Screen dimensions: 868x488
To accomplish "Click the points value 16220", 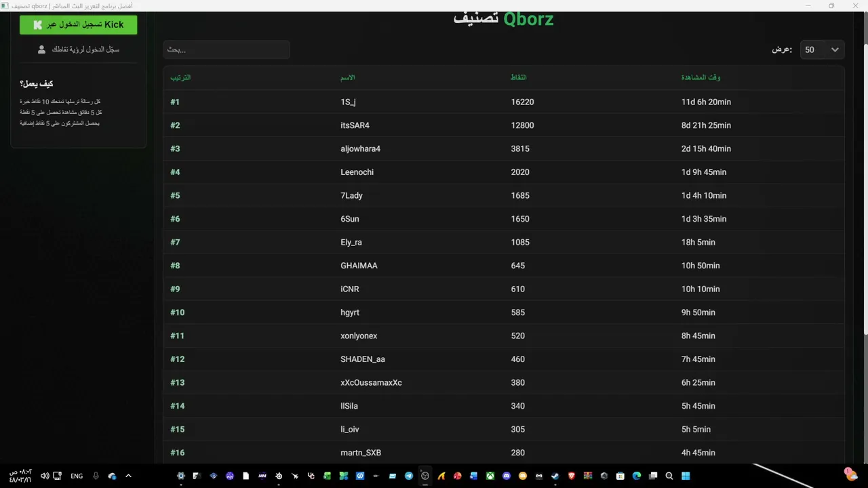I will pyautogui.click(x=522, y=102).
